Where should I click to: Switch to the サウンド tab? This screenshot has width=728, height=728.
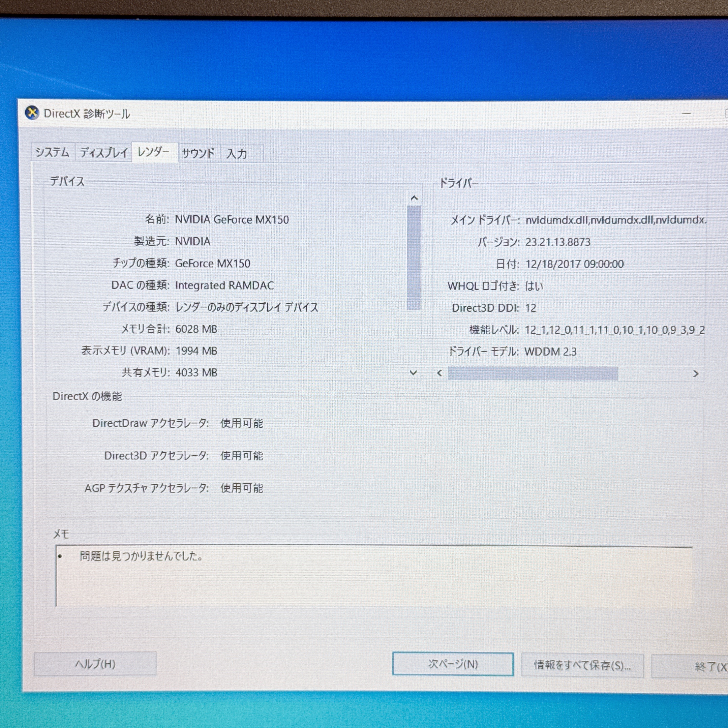click(x=198, y=153)
